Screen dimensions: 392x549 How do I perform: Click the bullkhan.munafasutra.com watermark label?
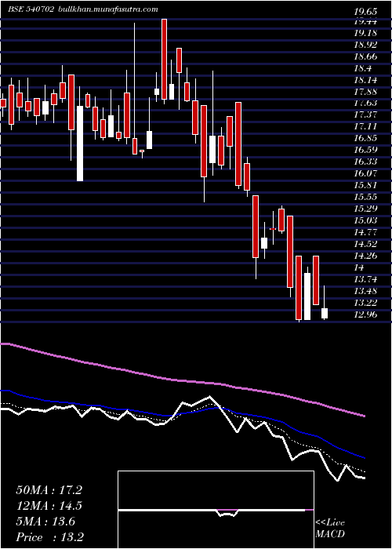[107, 9]
